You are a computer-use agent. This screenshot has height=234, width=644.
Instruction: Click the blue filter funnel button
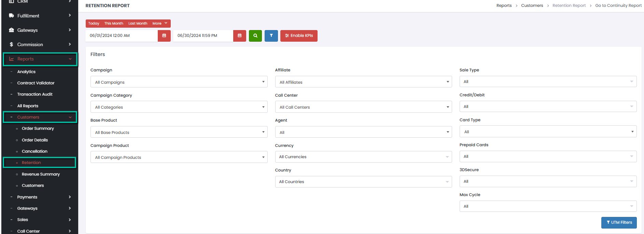click(271, 36)
